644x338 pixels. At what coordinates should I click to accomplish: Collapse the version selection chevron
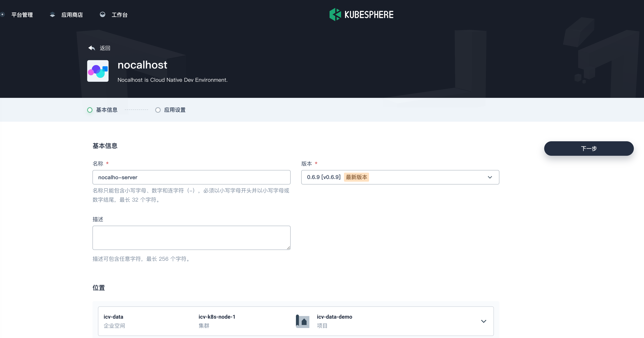click(490, 177)
